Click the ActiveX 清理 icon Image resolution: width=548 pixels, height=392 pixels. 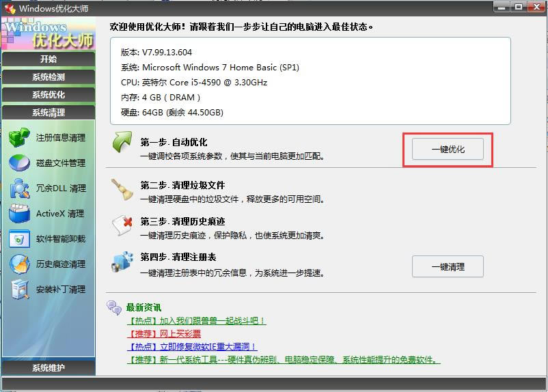tap(19, 214)
